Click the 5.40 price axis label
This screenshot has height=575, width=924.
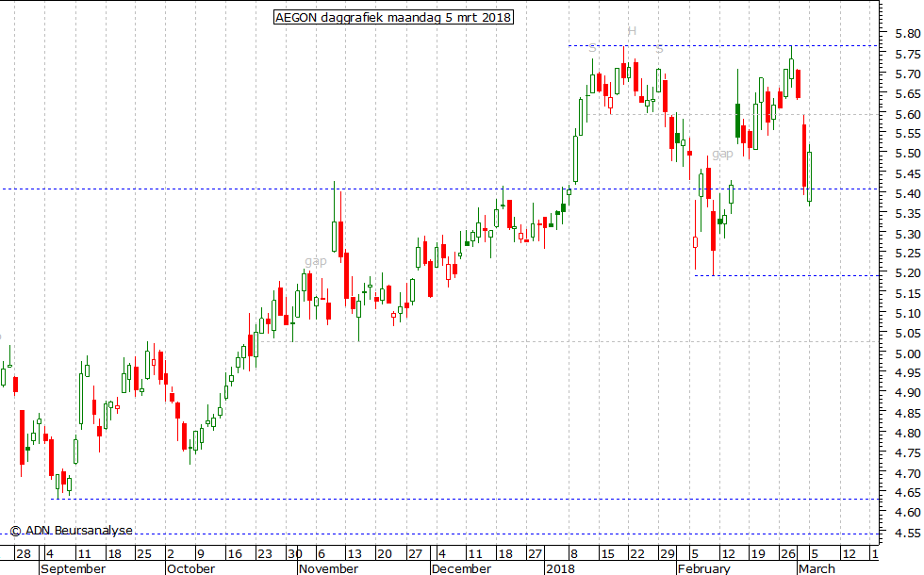(x=907, y=194)
